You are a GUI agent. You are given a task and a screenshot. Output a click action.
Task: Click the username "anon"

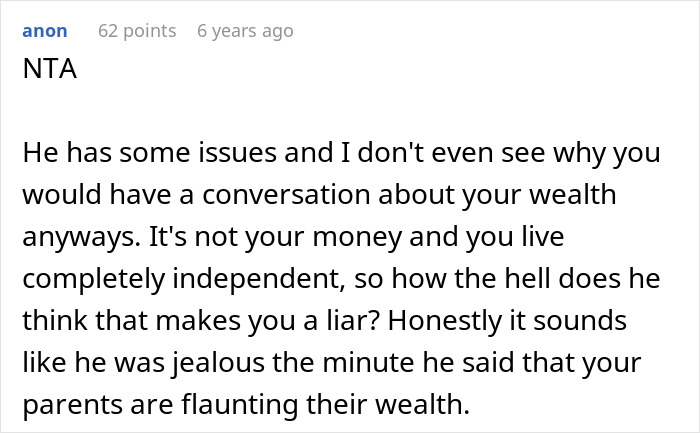tap(45, 31)
